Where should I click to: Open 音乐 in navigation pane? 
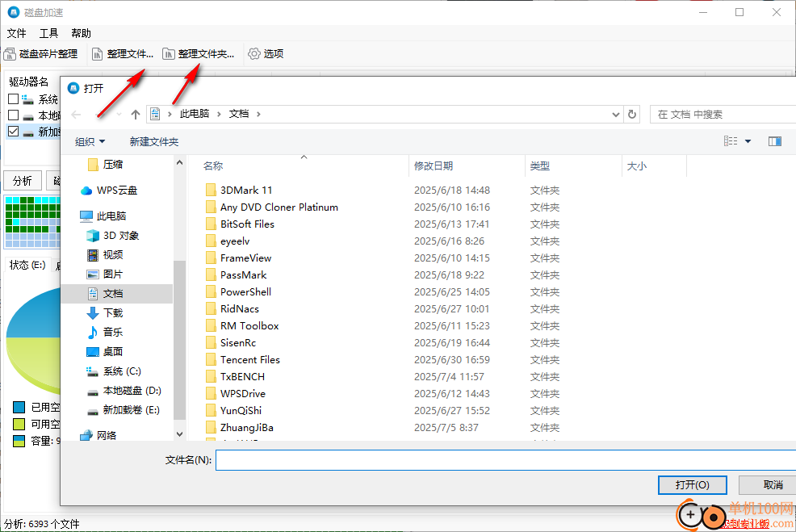tap(113, 332)
